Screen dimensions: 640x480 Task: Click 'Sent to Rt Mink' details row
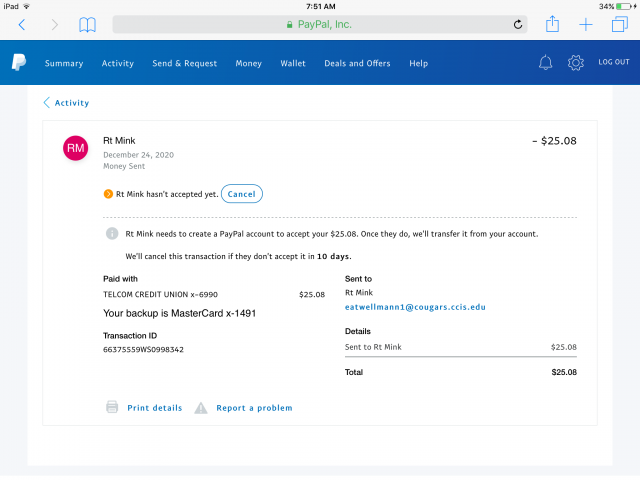point(461,347)
